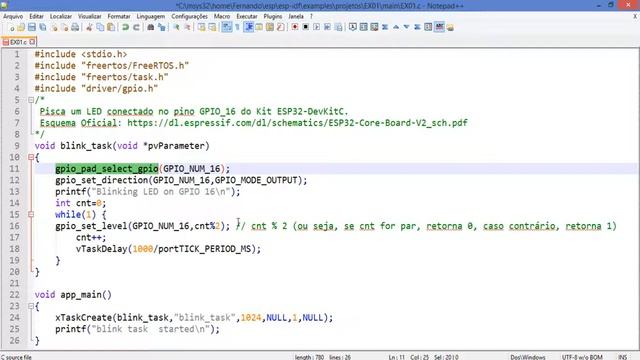The width and height of the screenshot is (640, 360).
Task: Open the Localizar menu
Action: tap(61, 16)
